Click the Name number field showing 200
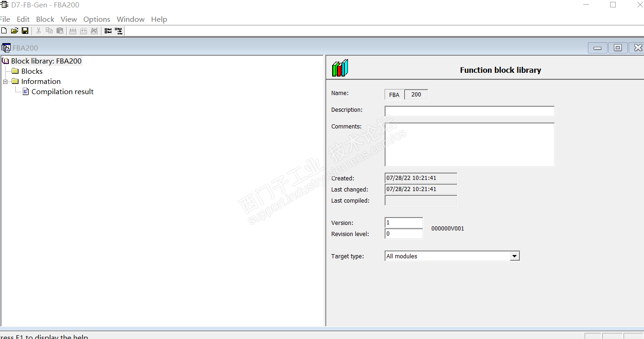The image size is (644, 339). click(x=416, y=95)
